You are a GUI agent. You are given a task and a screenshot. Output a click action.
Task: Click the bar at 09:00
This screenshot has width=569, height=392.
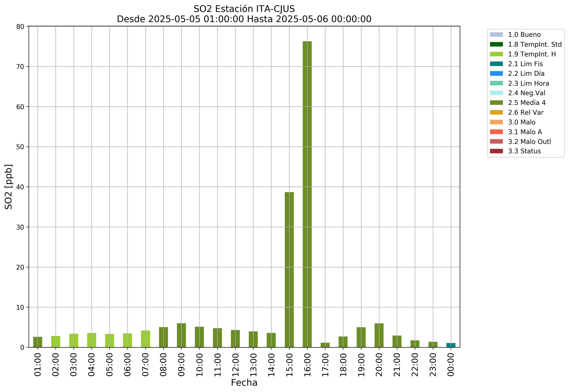click(x=181, y=335)
